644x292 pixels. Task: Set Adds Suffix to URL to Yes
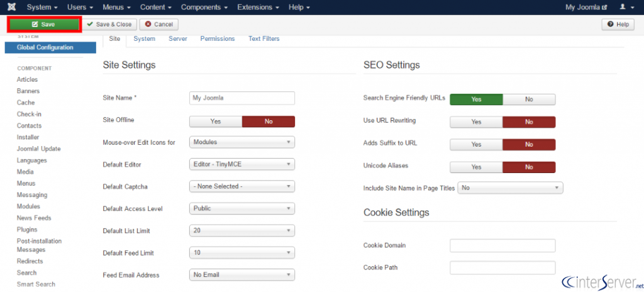point(477,145)
